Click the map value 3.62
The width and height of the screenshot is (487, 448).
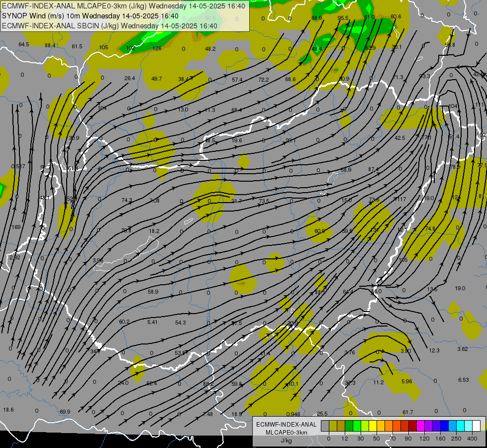point(463,349)
